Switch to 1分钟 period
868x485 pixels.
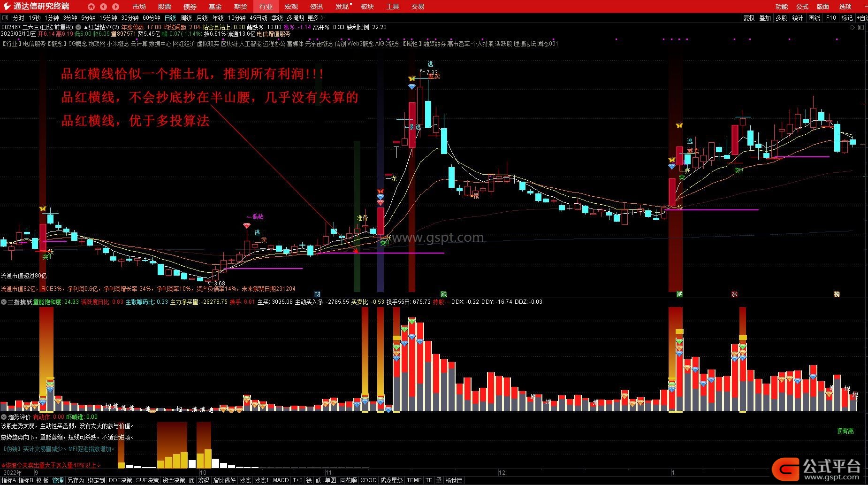click(52, 18)
